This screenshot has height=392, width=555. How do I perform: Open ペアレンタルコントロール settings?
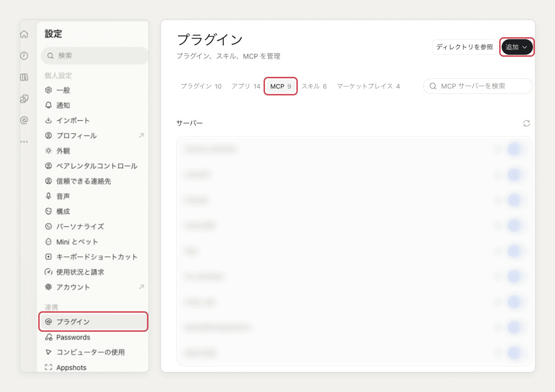point(94,166)
